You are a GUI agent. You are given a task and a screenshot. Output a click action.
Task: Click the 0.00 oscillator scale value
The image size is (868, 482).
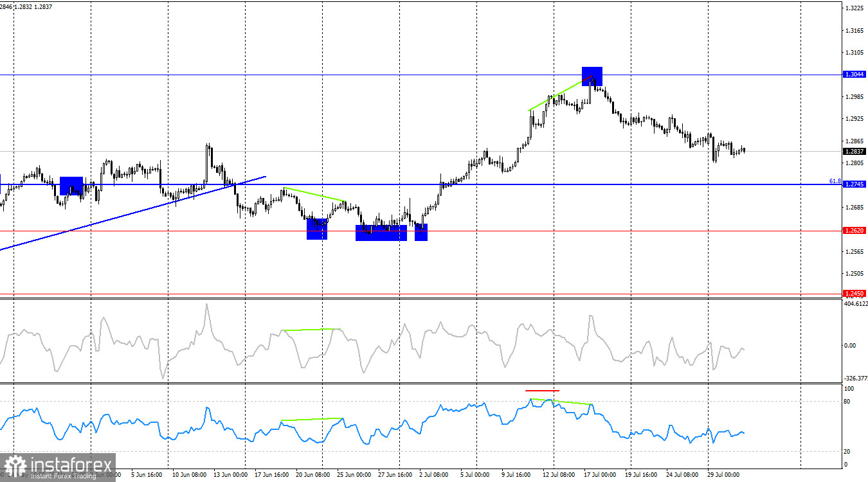[x=850, y=345]
